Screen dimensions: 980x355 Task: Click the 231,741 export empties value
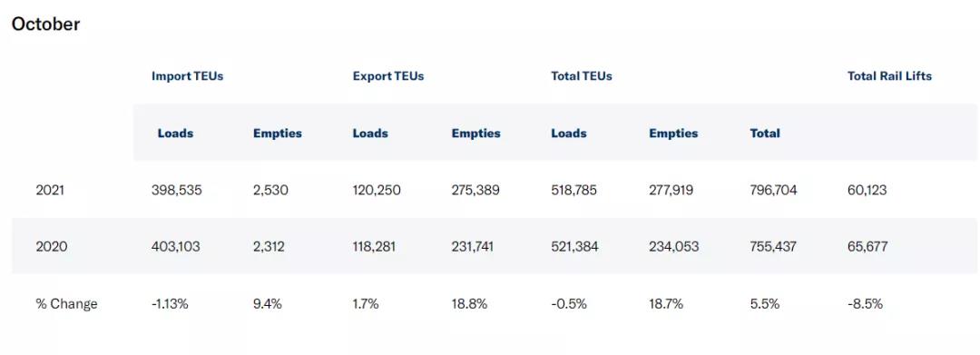click(x=472, y=247)
